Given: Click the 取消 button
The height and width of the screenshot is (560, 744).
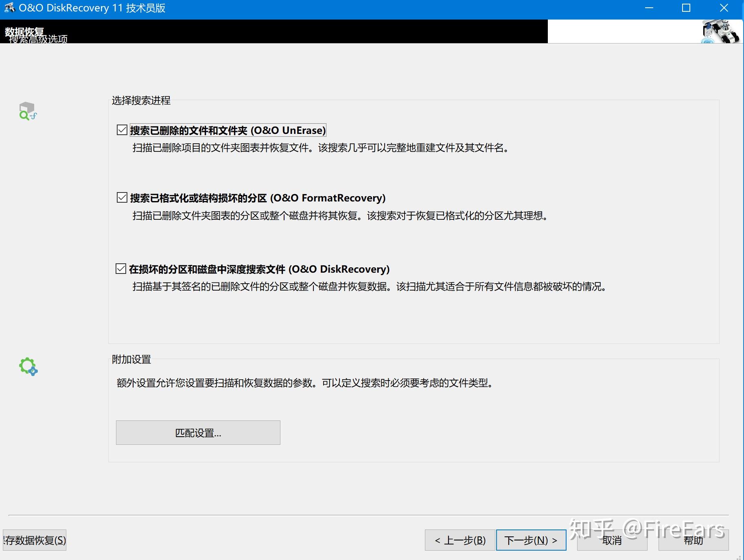Looking at the screenshot, I should point(612,540).
